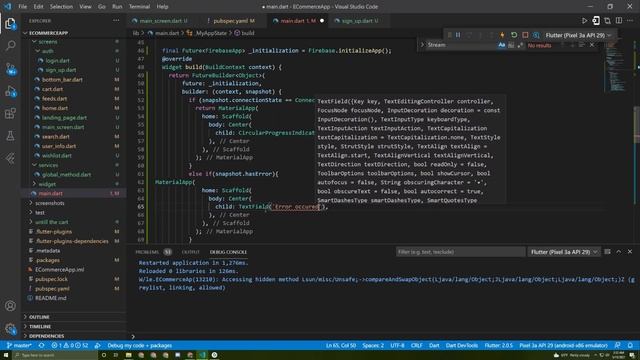
Task: Open the File menu
Action: [x=22, y=7]
